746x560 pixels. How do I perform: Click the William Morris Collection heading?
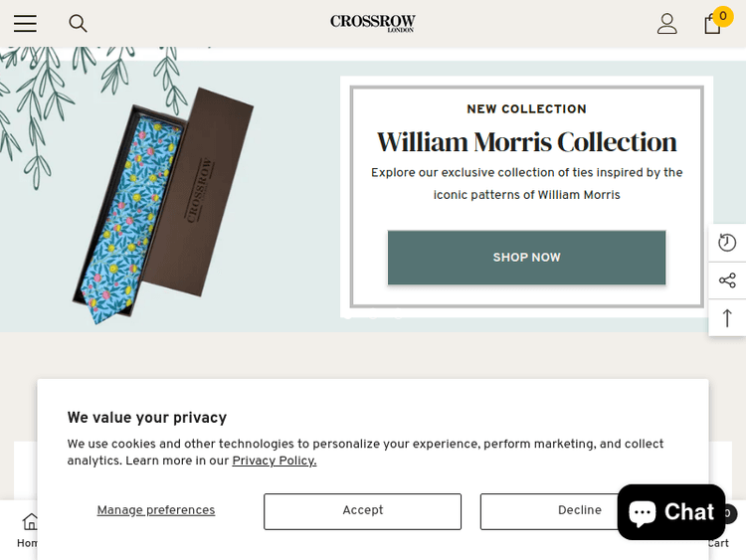526,141
